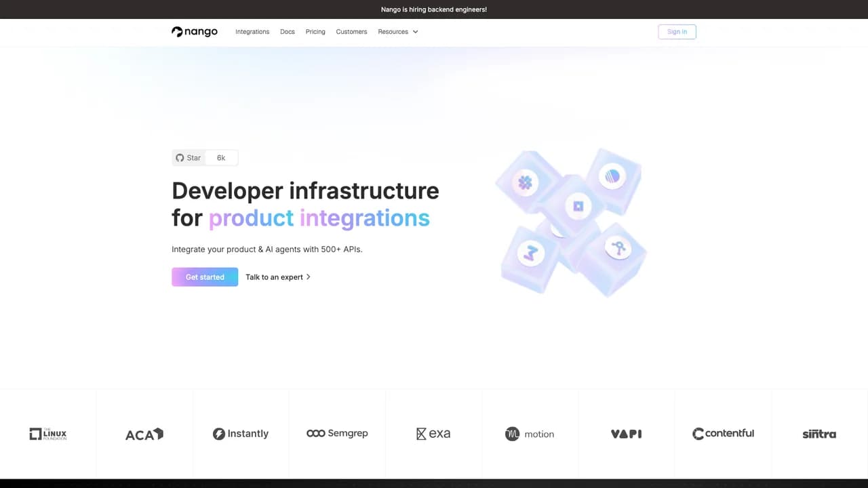Screen dimensions: 868x488
Task: Select the ACA customer logo
Action: [144, 434]
